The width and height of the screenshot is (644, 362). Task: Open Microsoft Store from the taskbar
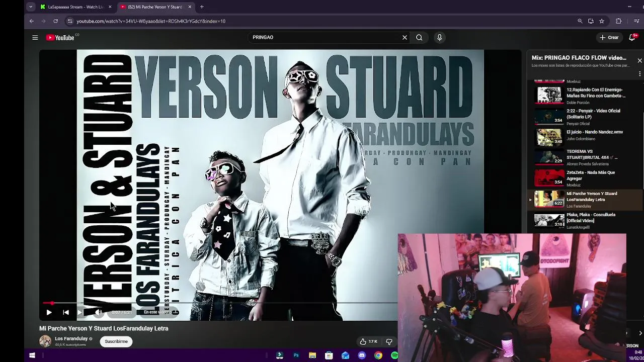pyautogui.click(x=329, y=355)
